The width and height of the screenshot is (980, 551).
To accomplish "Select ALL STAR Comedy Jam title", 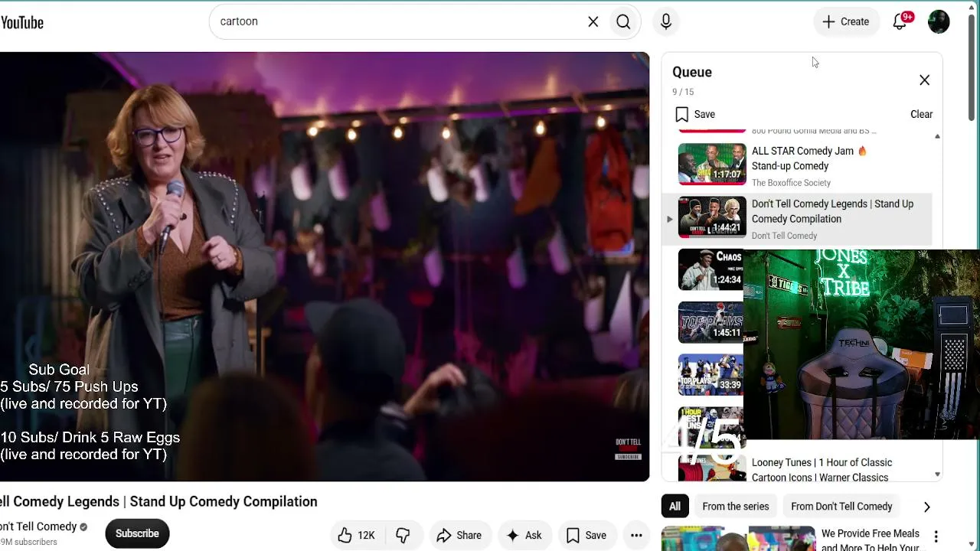I will [x=809, y=158].
